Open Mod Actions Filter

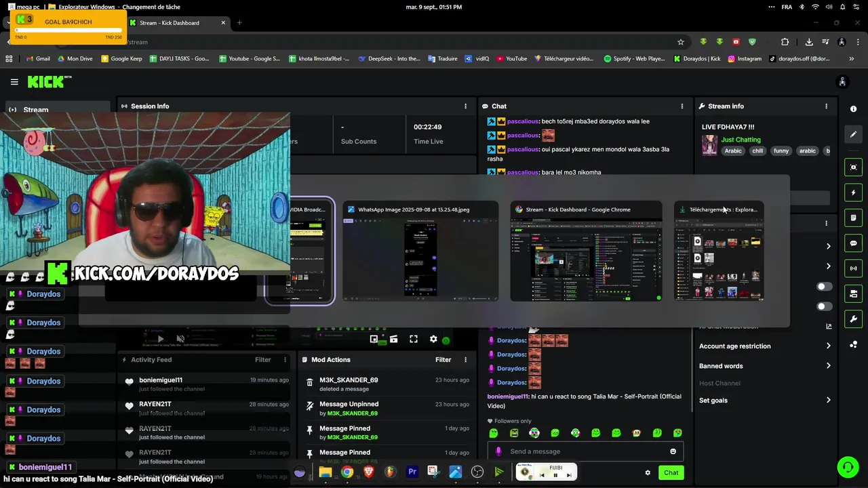click(x=443, y=360)
